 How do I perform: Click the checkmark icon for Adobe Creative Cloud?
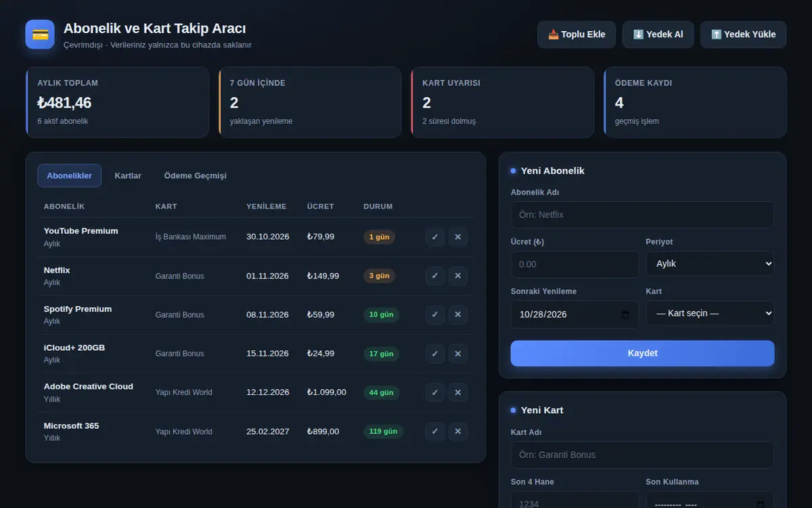435,392
